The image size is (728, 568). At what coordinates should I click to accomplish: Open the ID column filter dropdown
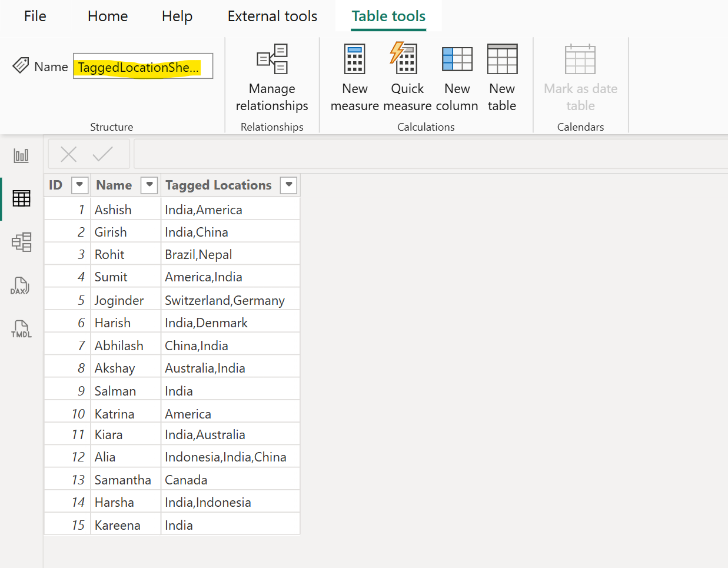[79, 185]
